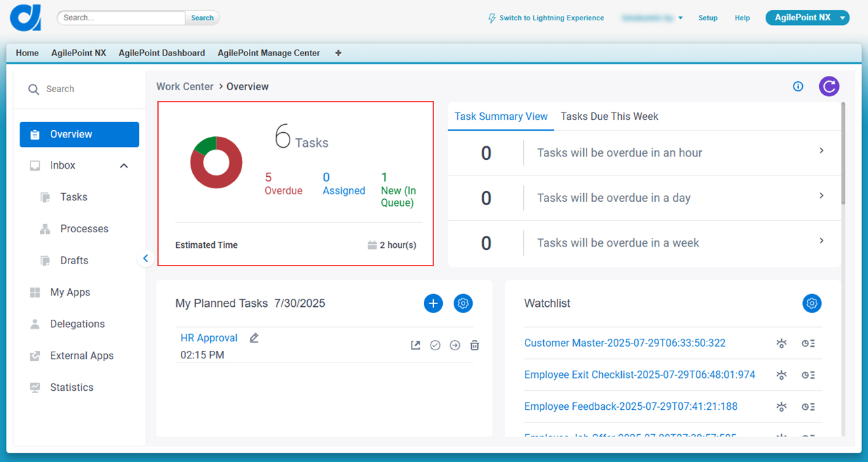This screenshot has width=868, height=462.
Task: Open the AgilePoint NX dropdown button
Action: 807,18
